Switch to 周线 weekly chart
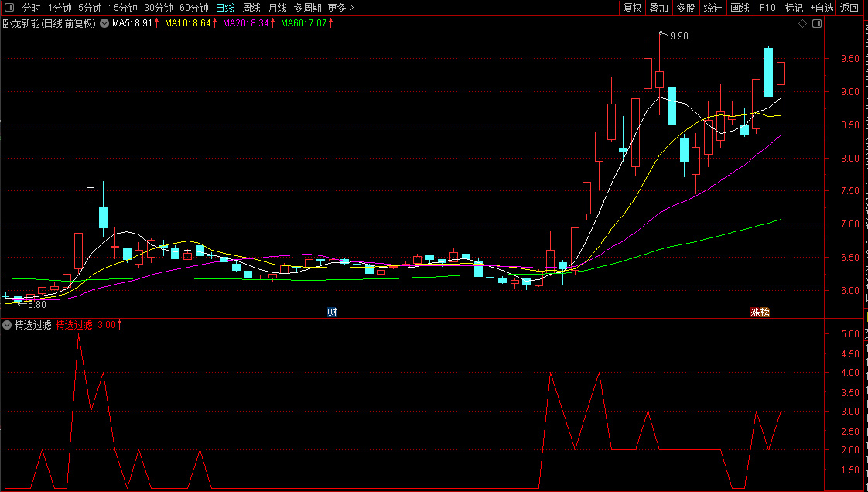This screenshot has width=868, height=492. coord(251,8)
